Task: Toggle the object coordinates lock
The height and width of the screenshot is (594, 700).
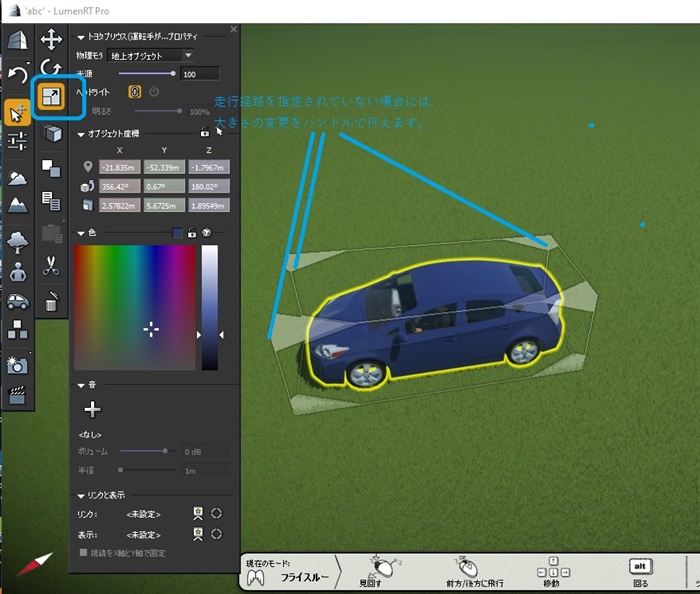Action: [204, 131]
